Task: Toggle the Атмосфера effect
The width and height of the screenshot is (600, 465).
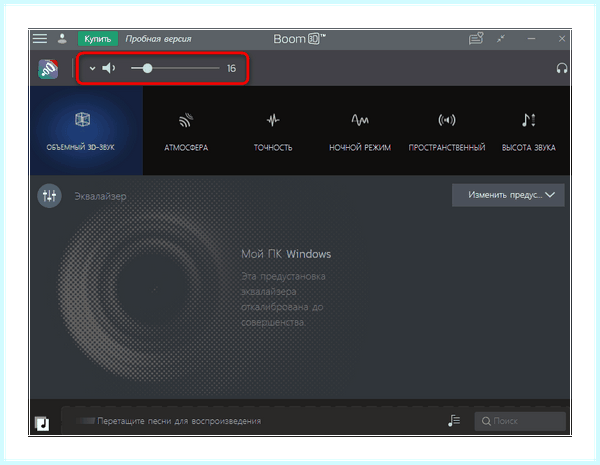Action: (x=186, y=132)
